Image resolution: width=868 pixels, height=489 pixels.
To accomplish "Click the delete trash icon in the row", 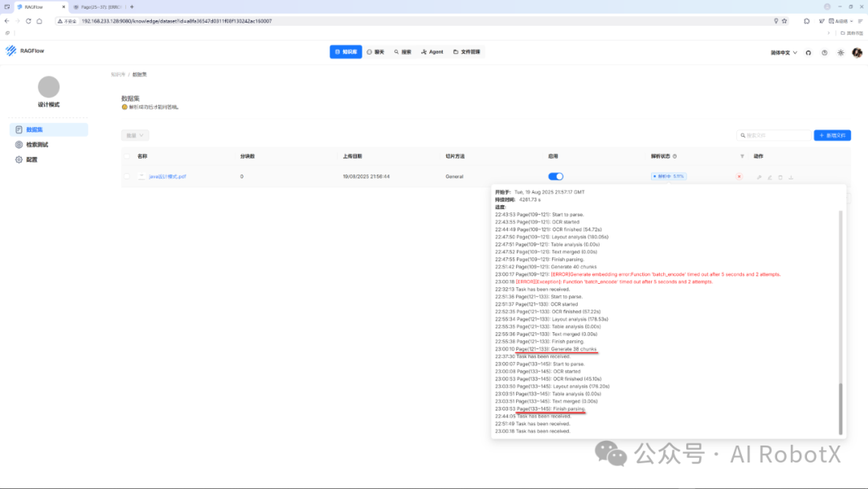I will point(780,177).
